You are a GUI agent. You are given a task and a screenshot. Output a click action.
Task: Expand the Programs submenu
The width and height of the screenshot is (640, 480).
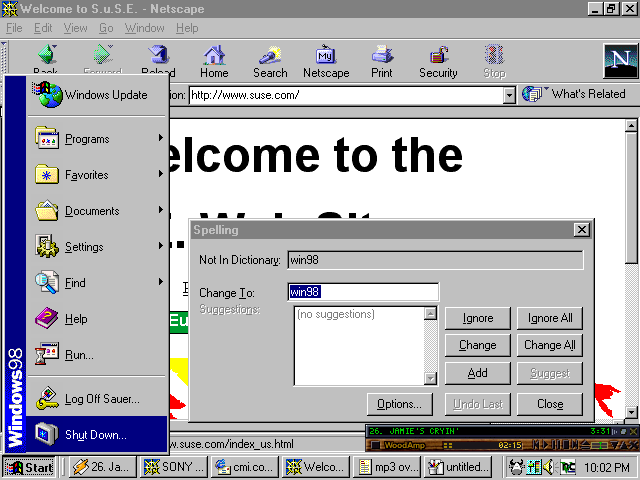97,139
